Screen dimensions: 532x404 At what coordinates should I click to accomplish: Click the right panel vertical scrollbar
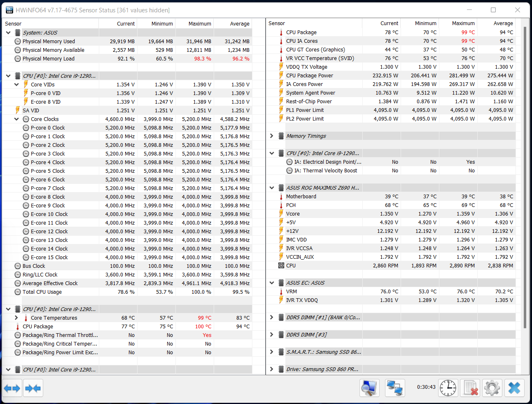tap(525, 177)
